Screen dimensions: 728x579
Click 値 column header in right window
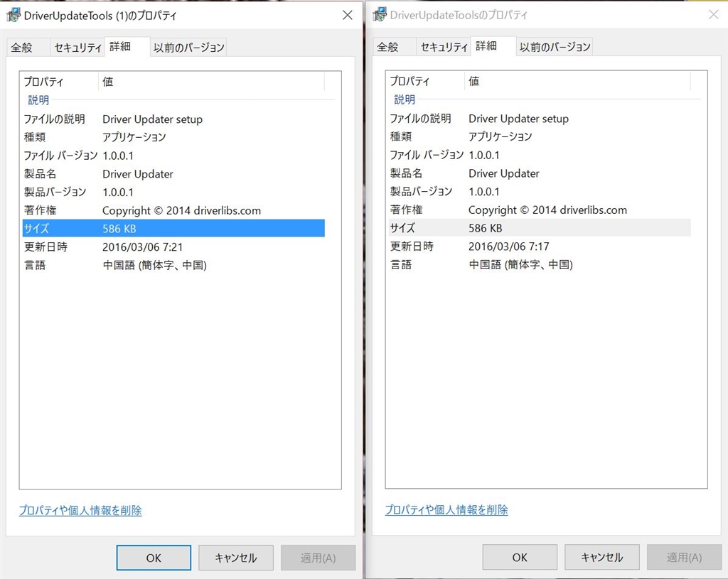click(x=577, y=81)
